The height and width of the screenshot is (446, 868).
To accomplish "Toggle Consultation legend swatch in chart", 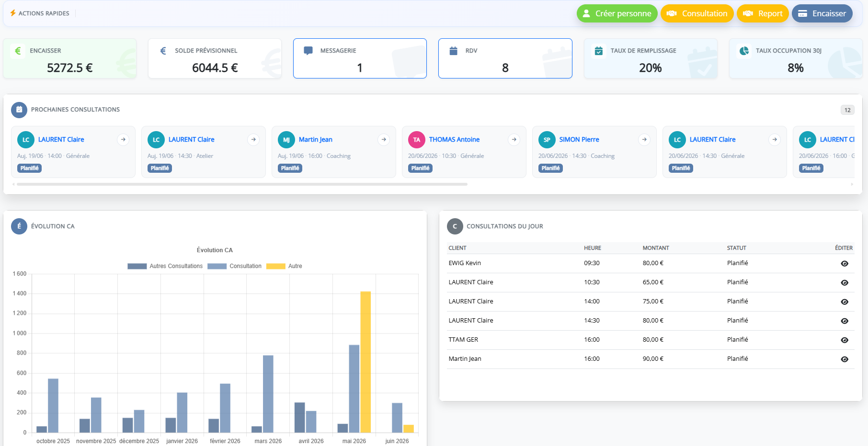I will point(217,266).
